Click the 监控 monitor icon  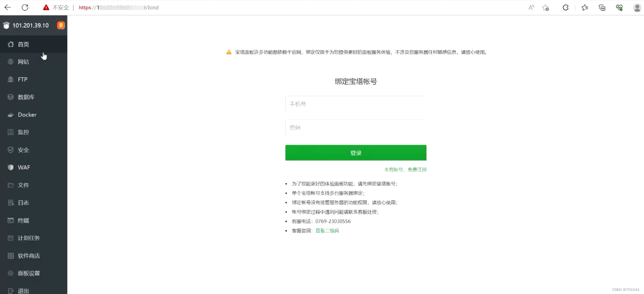tap(11, 132)
